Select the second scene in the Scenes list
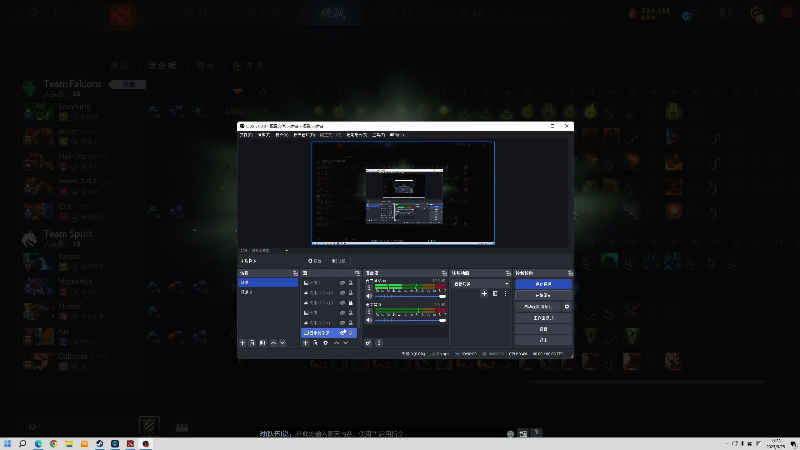 pyautogui.click(x=268, y=292)
